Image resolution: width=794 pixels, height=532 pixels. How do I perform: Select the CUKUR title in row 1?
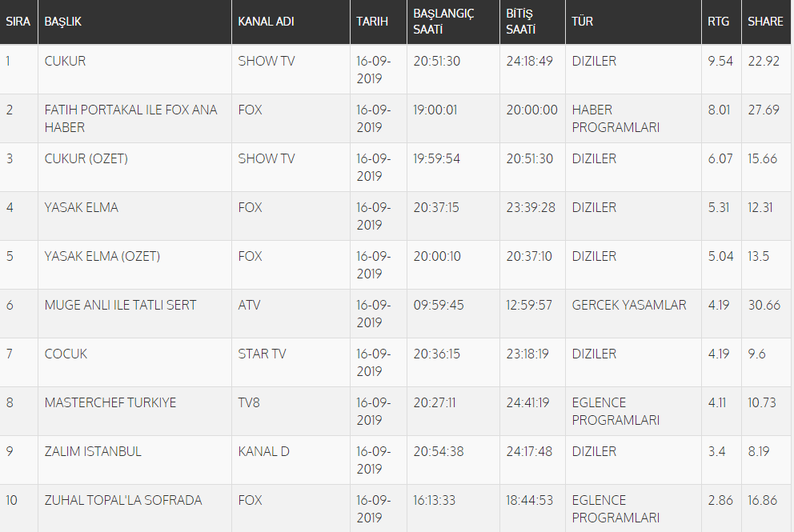pos(65,62)
